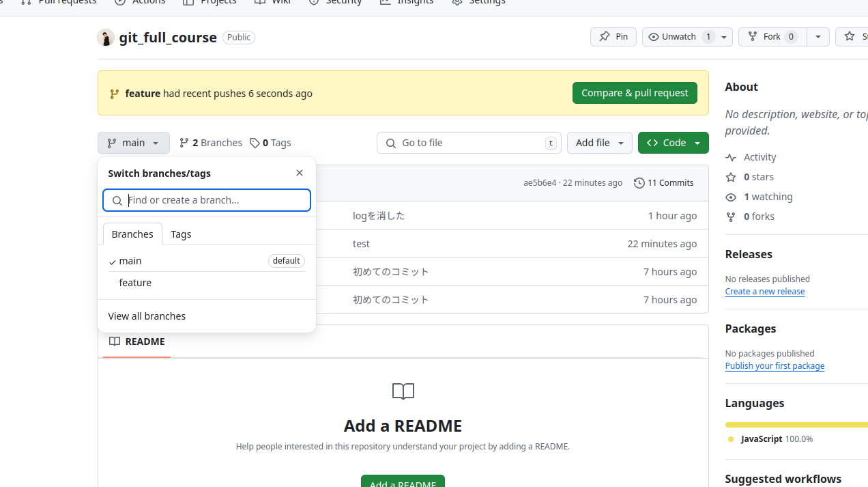The image size is (868, 487).
Task: Click the yellow JavaScript language bar
Action: [x=796, y=425]
